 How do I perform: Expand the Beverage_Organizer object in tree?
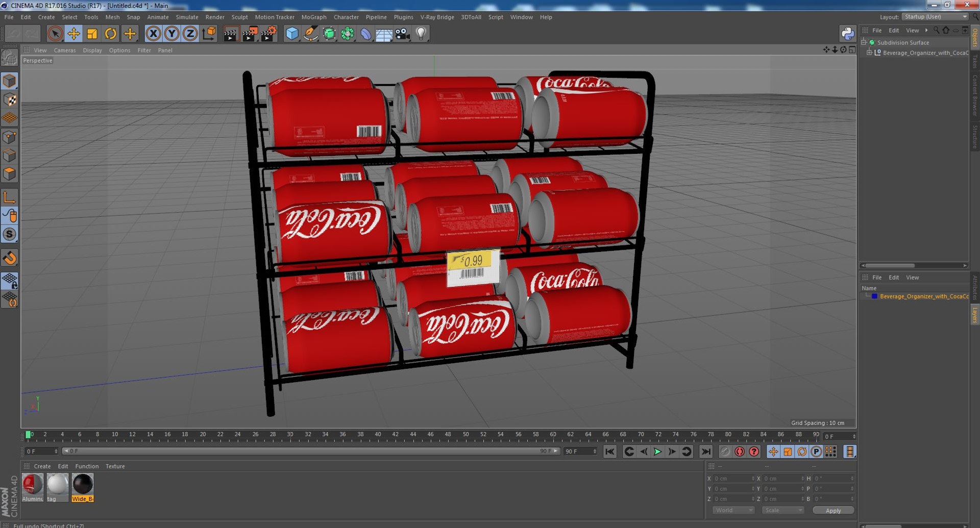[x=869, y=53]
